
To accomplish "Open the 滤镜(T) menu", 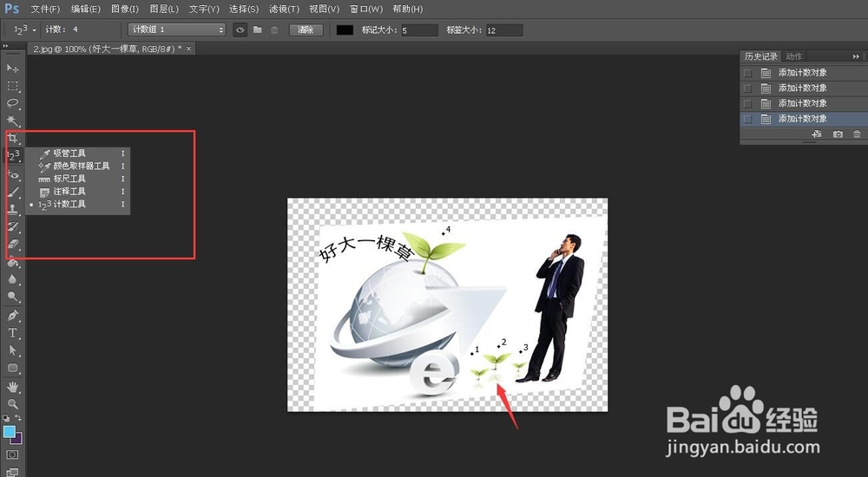I will click(284, 9).
